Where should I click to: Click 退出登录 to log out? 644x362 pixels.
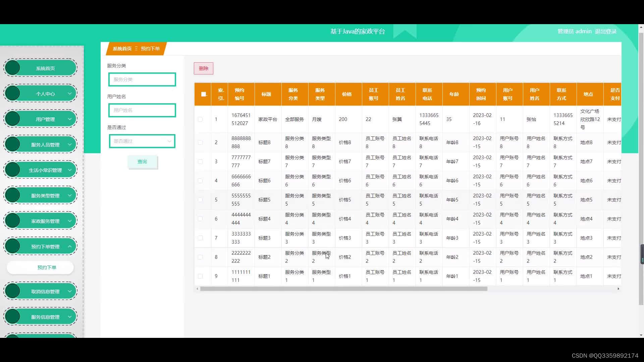pos(606,31)
